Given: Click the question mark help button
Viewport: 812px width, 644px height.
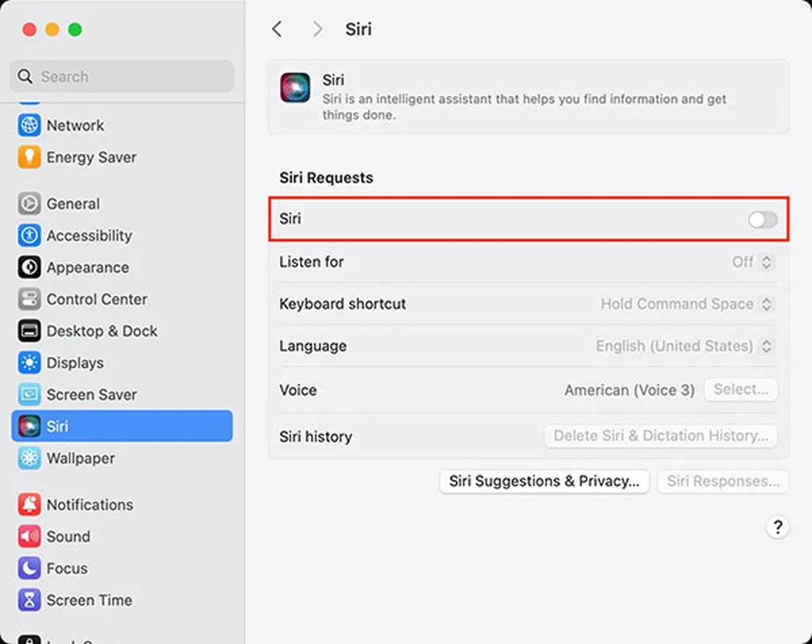Looking at the screenshot, I should [778, 527].
